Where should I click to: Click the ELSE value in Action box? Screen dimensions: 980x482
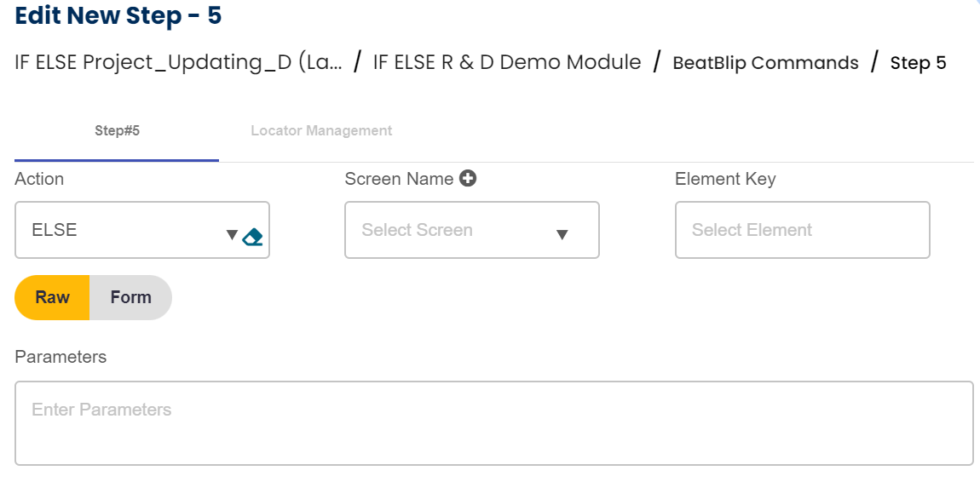(x=55, y=230)
